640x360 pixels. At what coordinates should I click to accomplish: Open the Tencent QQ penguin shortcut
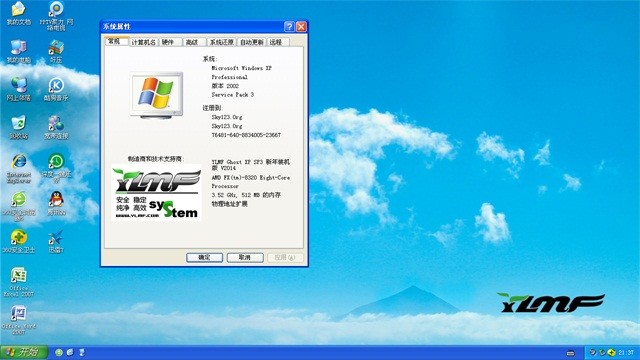56,204
